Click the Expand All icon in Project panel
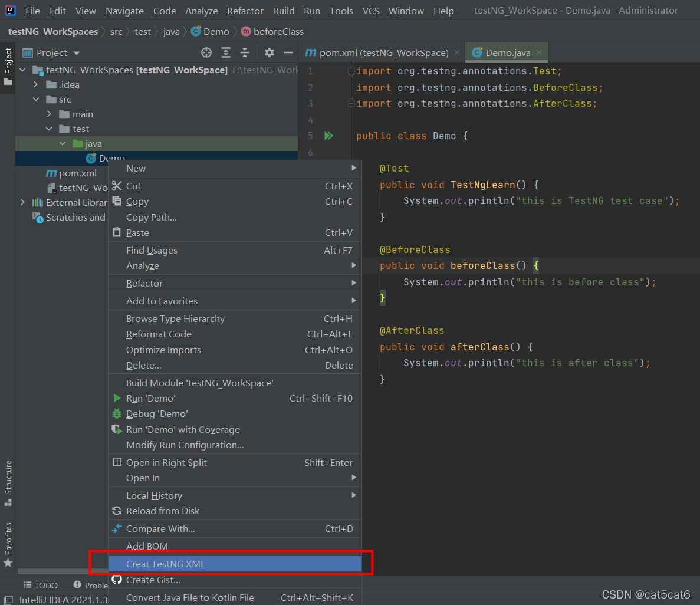This screenshot has width=700, height=605. 226,52
